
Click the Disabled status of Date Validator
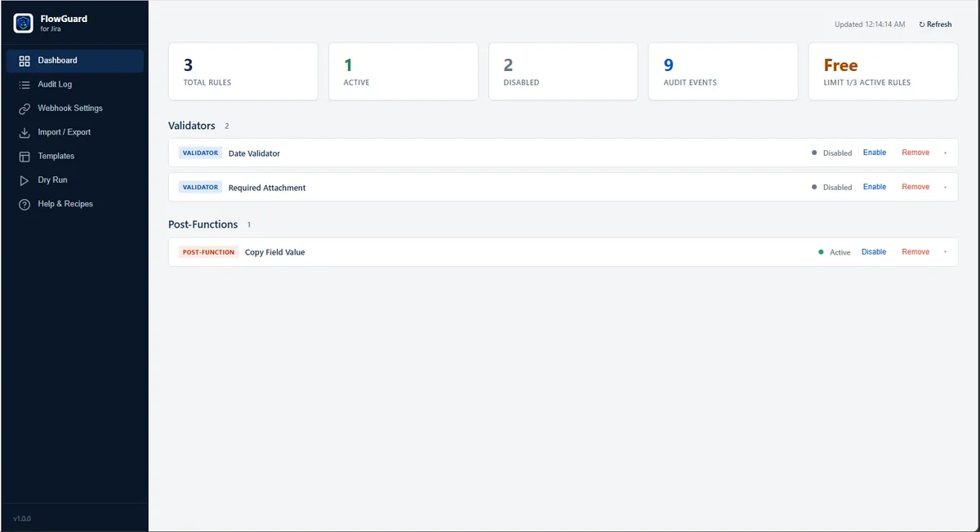(x=832, y=153)
